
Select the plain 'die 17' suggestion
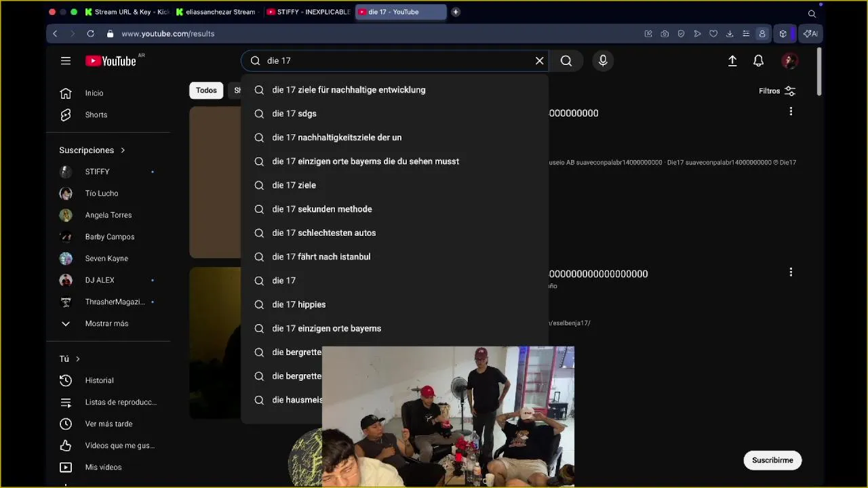395,281
